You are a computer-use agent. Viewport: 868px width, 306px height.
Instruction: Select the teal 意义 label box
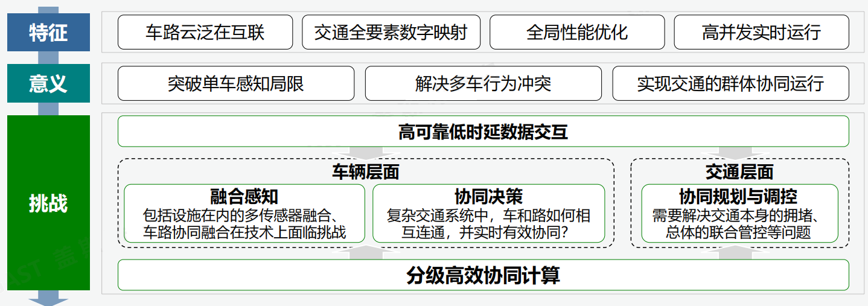pyautogui.click(x=48, y=83)
